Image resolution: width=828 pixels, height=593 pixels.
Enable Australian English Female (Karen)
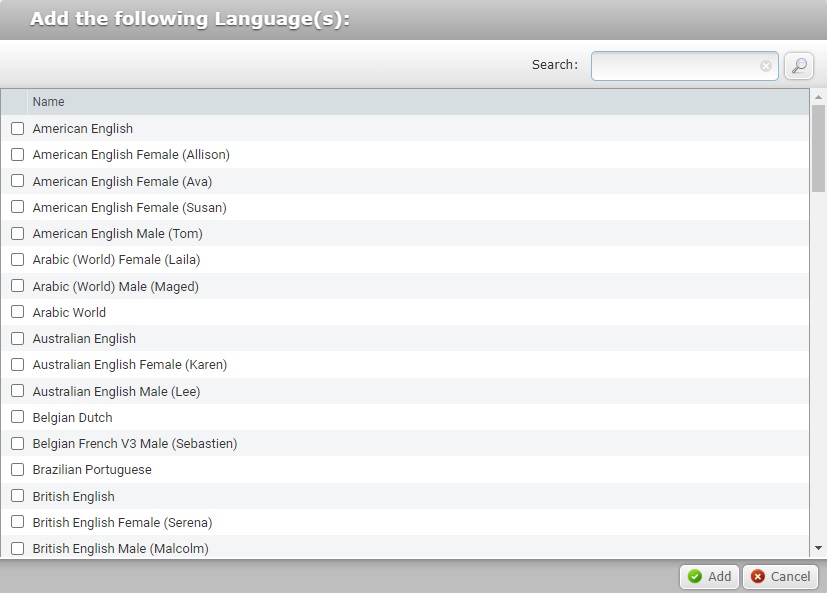pos(17,365)
